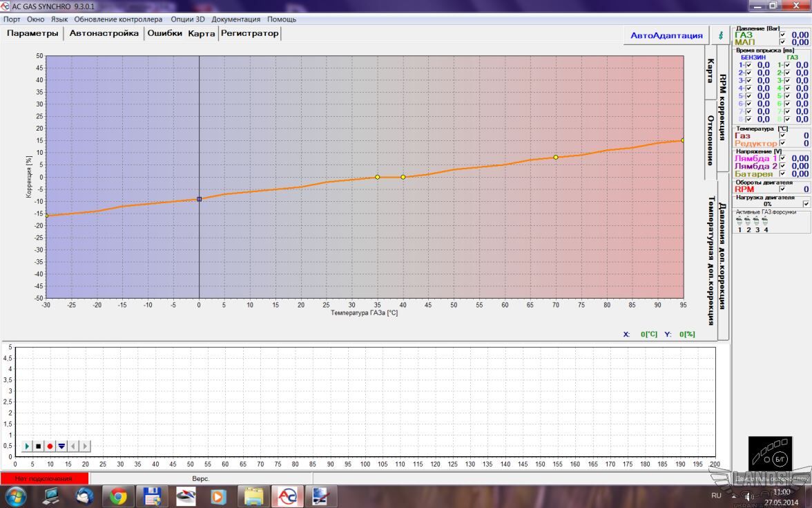
Task: Start playback in the recorder chart
Action: (x=27, y=446)
